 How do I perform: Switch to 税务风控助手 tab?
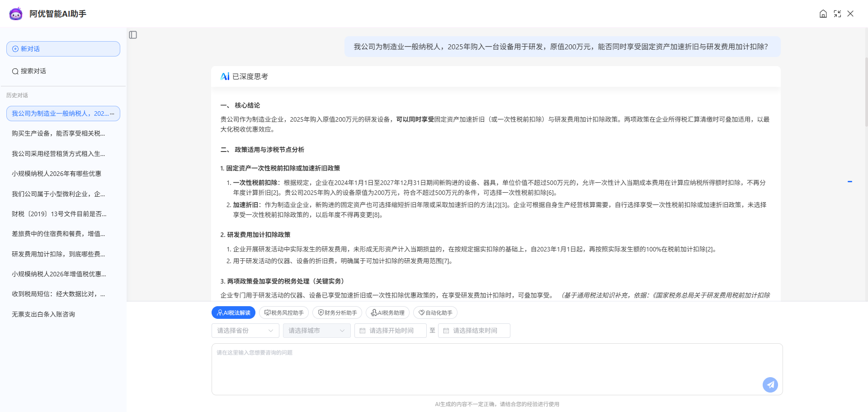click(x=284, y=313)
